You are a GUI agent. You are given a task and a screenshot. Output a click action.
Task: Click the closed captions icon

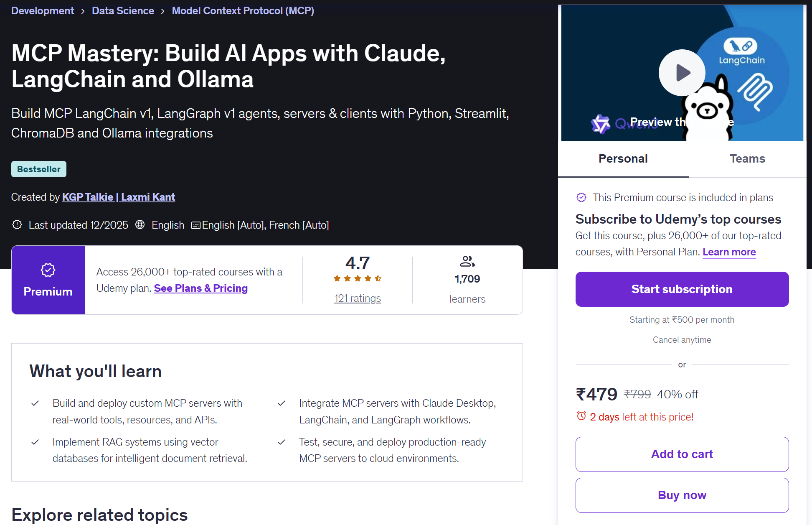(195, 225)
